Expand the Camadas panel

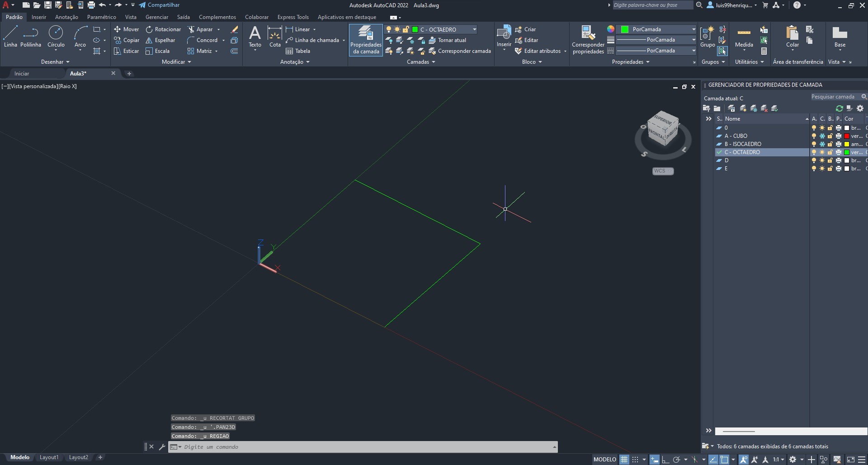(x=421, y=62)
